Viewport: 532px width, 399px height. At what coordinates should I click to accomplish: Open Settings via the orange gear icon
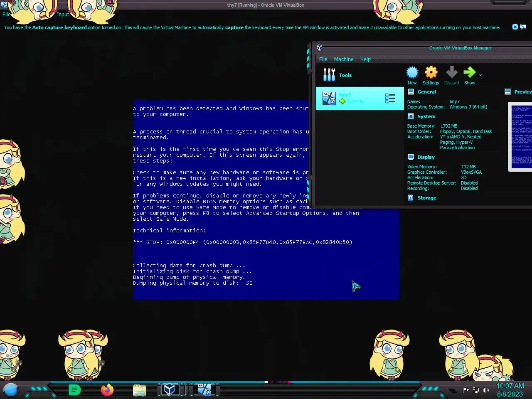pos(431,72)
